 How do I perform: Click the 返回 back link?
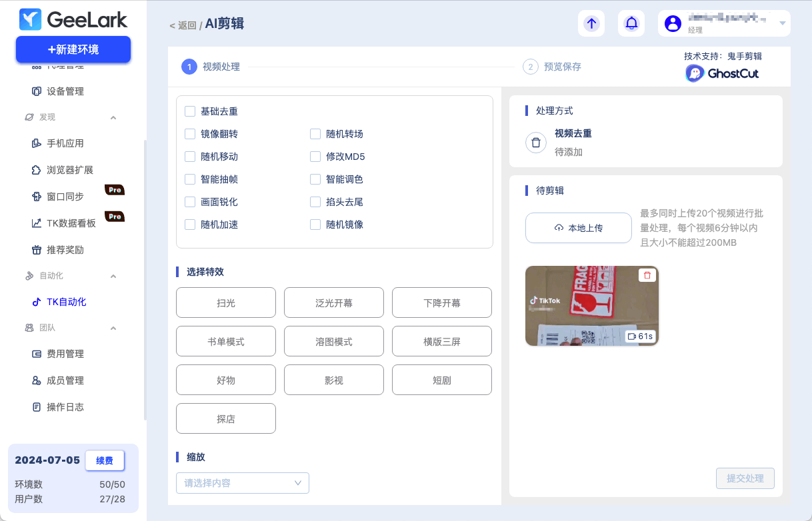183,25
